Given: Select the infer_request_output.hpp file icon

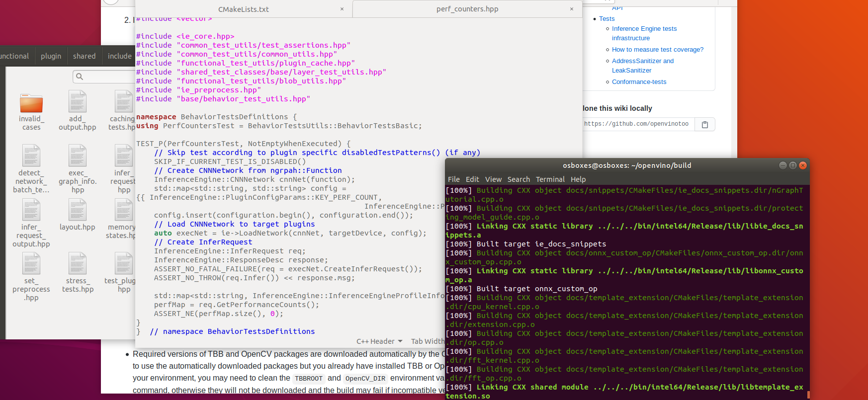Looking at the screenshot, I should (31, 210).
